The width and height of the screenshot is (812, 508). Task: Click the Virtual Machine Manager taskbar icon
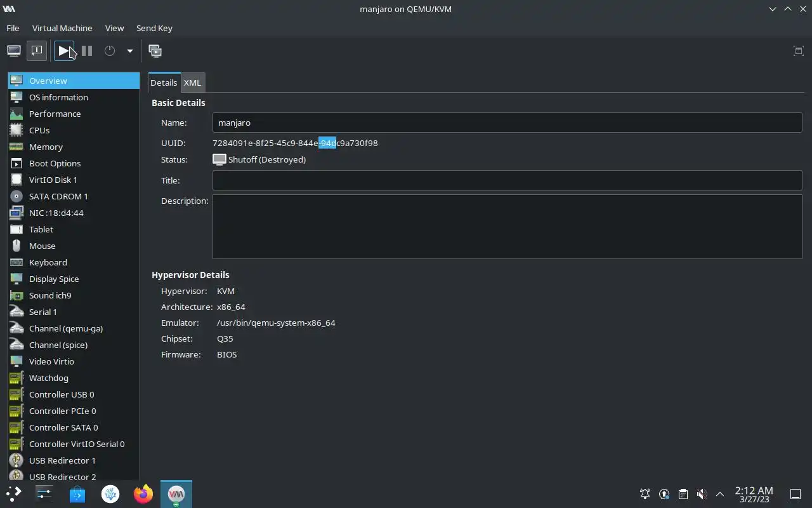click(176, 493)
